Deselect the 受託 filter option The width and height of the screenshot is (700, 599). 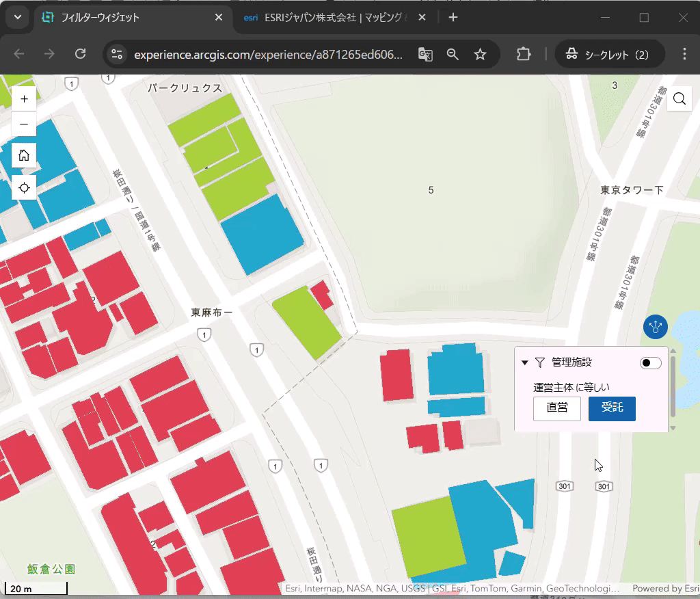pyautogui.click(x=612, y=408)
